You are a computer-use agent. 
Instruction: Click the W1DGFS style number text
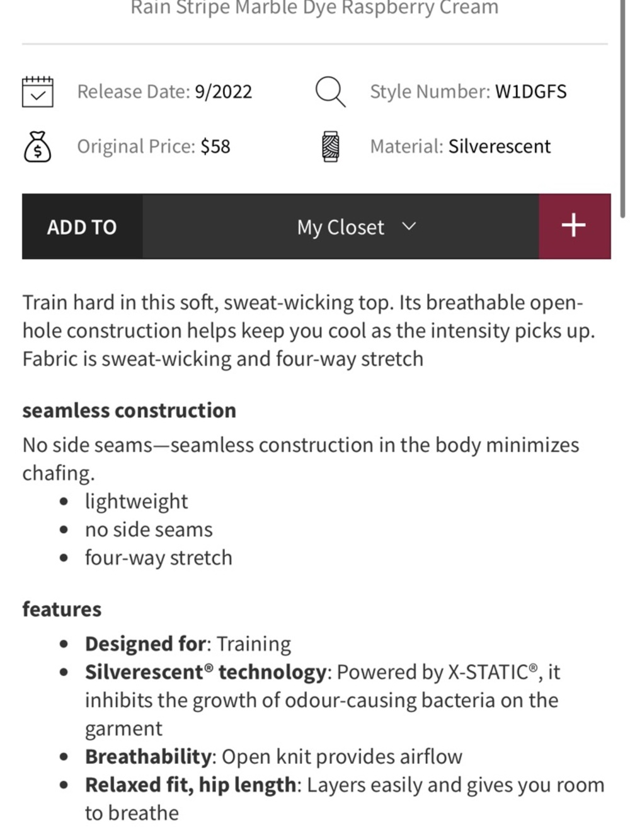(x=531, y=91)
